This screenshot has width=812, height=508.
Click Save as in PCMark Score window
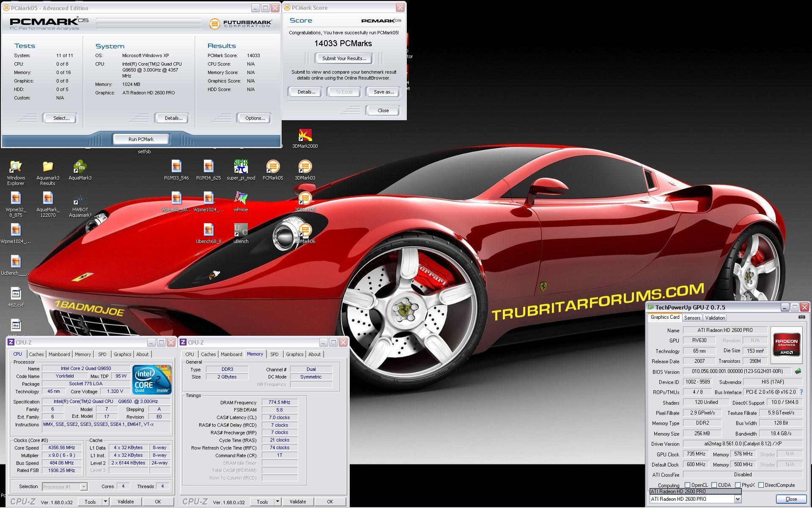pyautogui.click(x=384, y=92)
